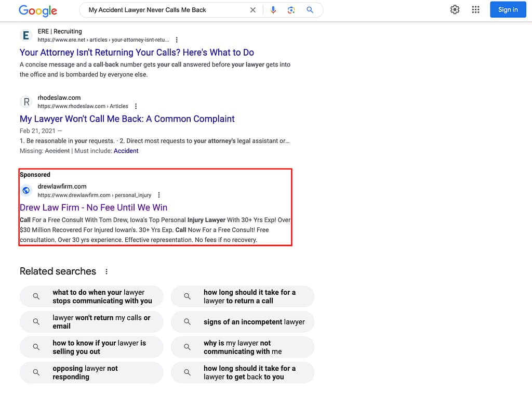
Task: Open options menu for rhodeslaw.com result
Action: [136, 106]
